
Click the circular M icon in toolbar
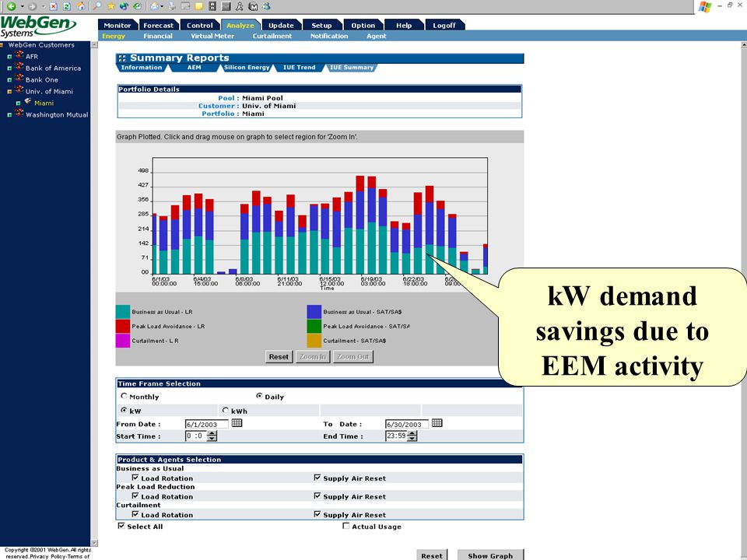pos(254,6)
